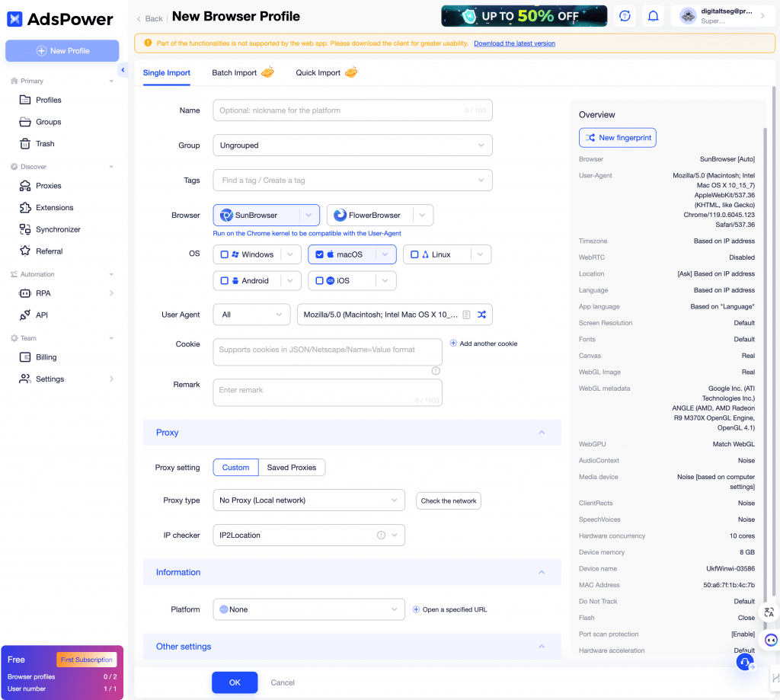780x700 pixels.
Task: Open Groups folder in sidebar
Action: (x=48, y=122)
